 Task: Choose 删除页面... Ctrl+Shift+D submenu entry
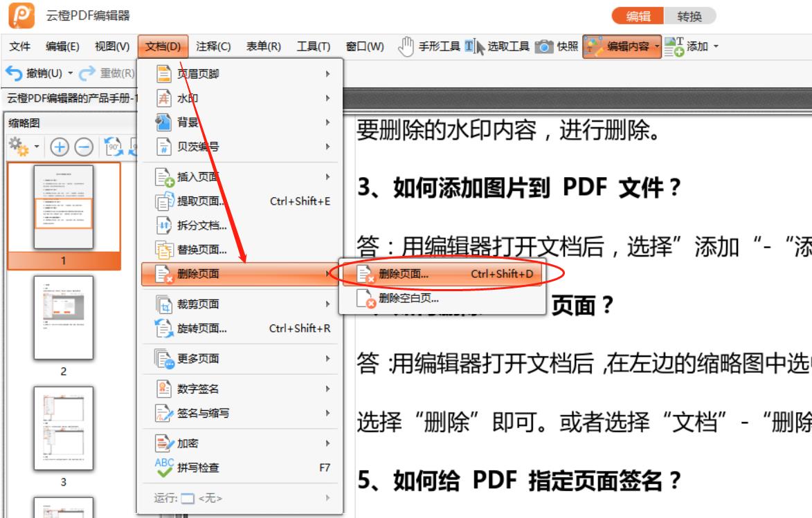tap(442, 274)
